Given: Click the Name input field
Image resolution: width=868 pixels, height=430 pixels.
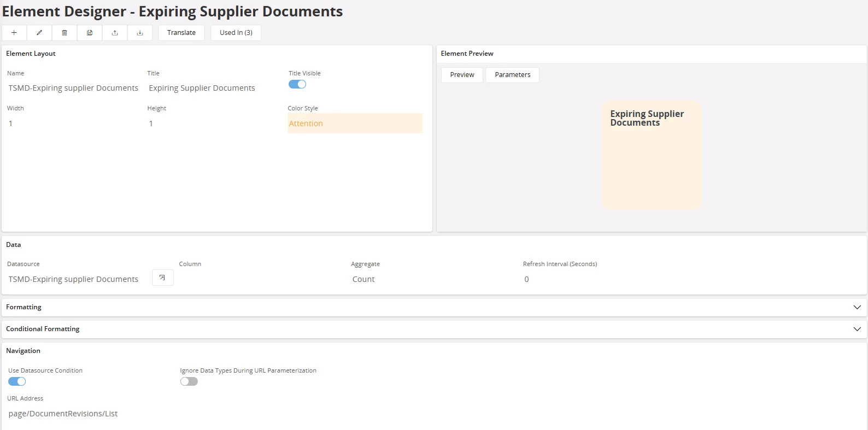Looking at the screenshot, I should (73, 88).
